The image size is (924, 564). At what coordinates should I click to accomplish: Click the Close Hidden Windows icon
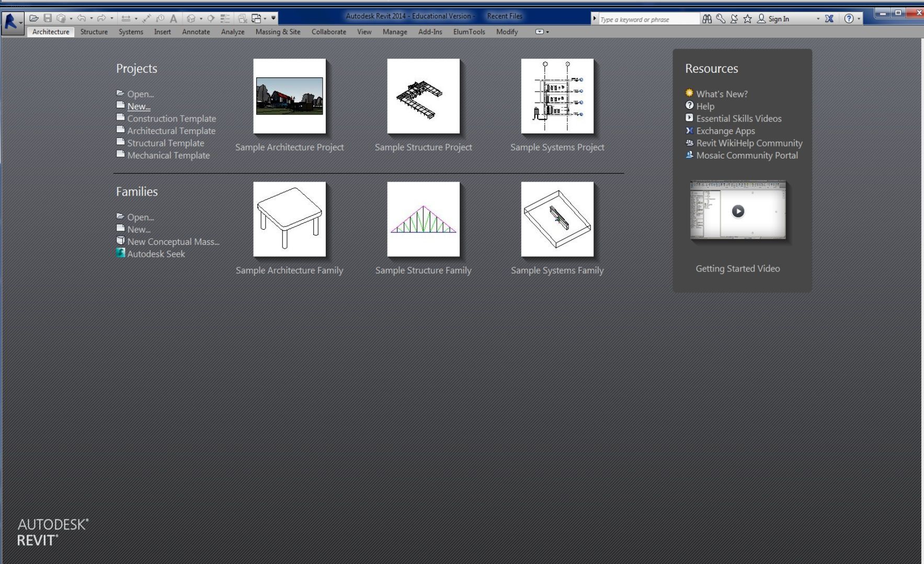coord(244,17)
